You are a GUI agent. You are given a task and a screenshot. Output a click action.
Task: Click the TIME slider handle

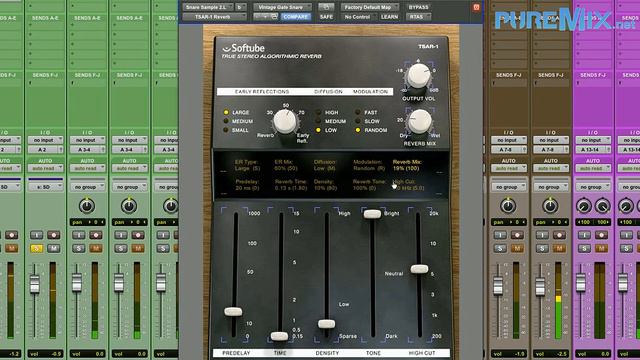pyautogui.click(x=280, y=336)
